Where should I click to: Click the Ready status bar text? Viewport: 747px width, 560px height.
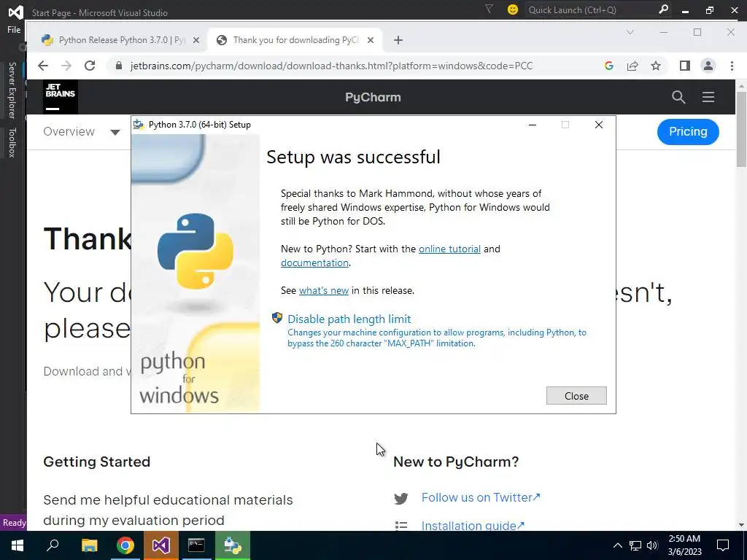pos(15,523)
